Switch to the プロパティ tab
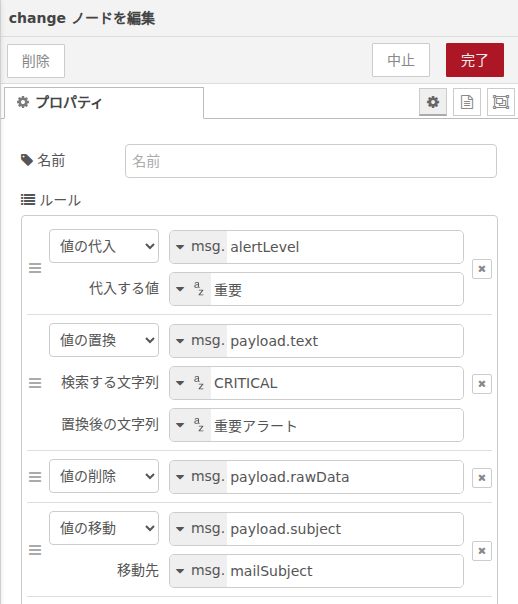 point(104,103)
